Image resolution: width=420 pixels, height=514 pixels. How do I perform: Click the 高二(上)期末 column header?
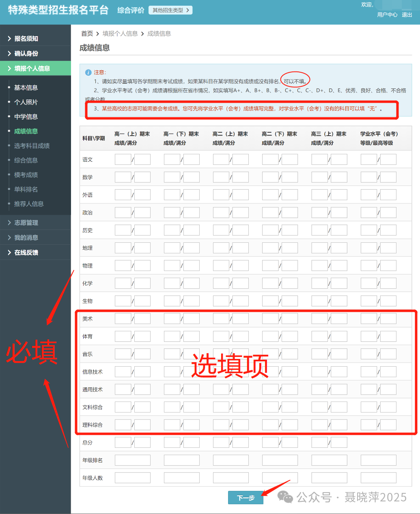pos(230,138)
